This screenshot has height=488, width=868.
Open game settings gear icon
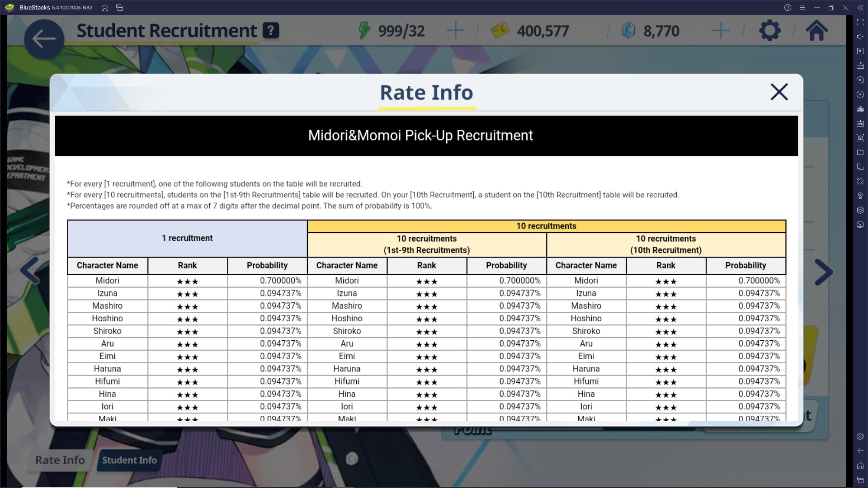coord(769,31)
